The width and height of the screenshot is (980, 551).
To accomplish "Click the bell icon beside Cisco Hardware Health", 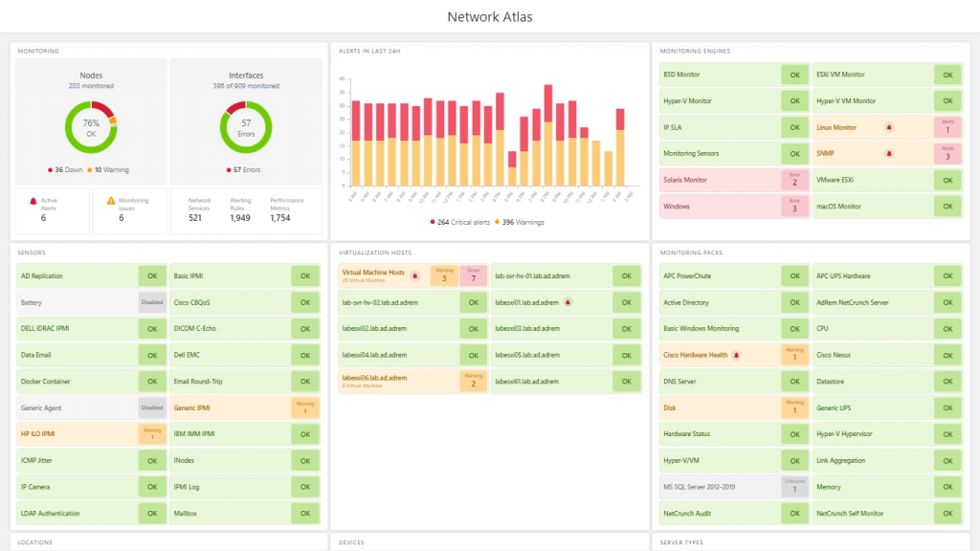I will pos(736,355).
